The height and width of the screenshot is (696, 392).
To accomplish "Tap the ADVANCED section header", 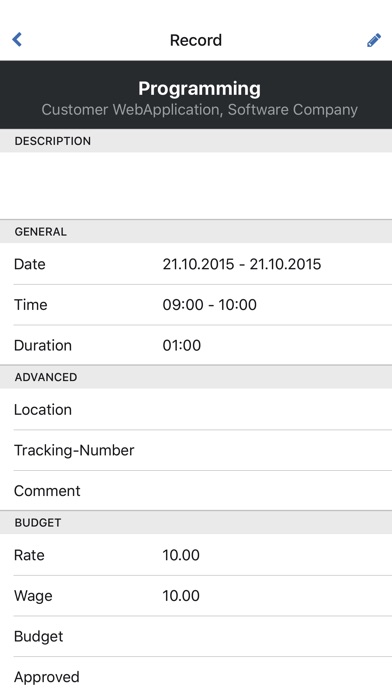I will (196, 377).
